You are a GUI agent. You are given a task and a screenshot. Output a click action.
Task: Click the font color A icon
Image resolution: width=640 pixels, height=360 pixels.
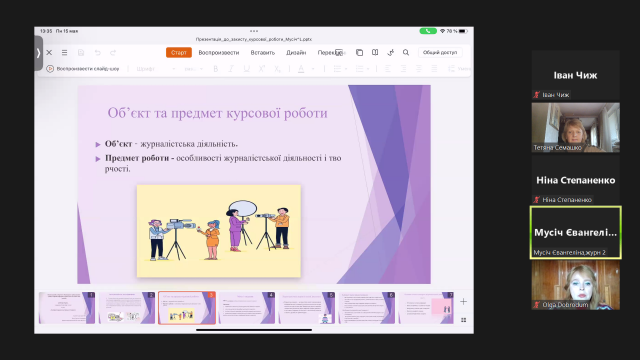[301, 69]
